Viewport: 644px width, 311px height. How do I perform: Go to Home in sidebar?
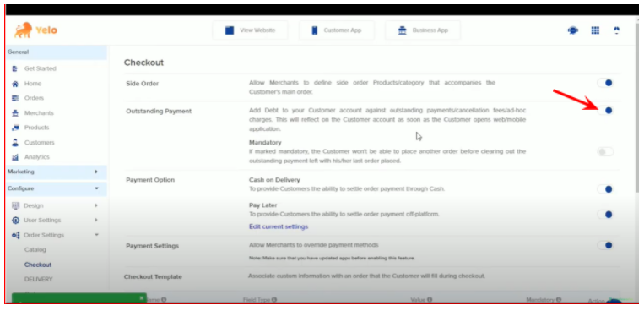coord(33,84)
